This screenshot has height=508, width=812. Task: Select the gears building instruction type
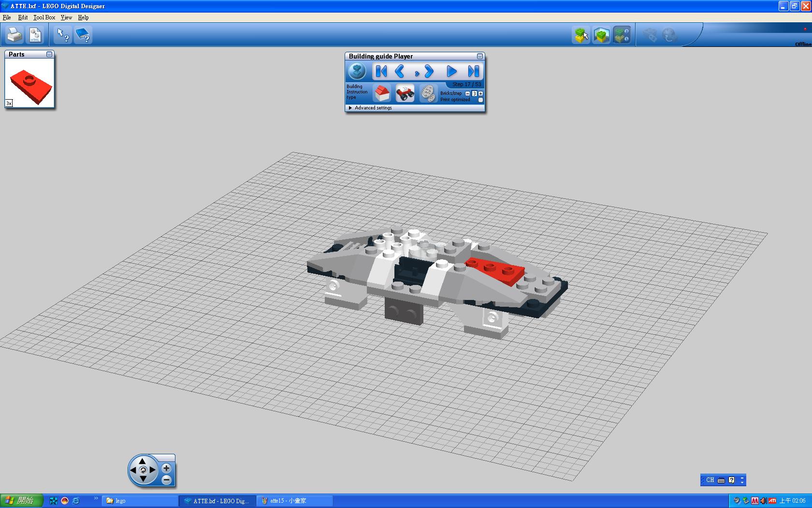pyautogui.click(x=427, y=92)
